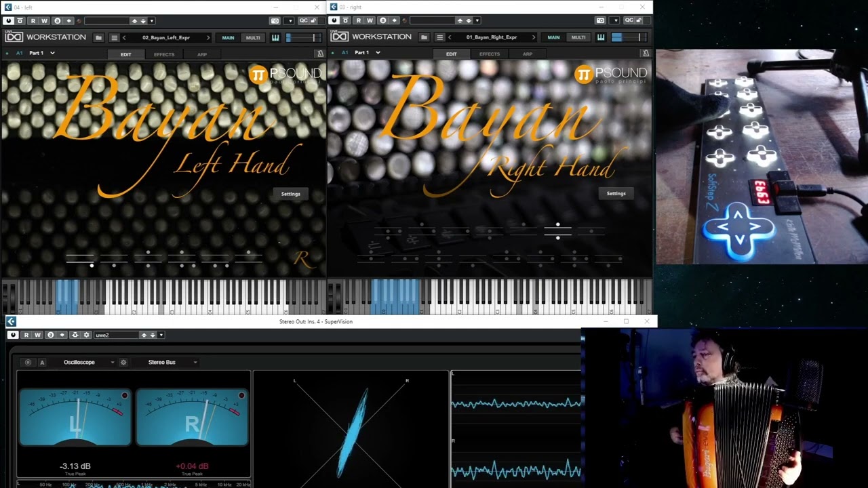
Task: Open uwe2 preset menu arrow in SuperVision
Action: click(x=161, y=335)
